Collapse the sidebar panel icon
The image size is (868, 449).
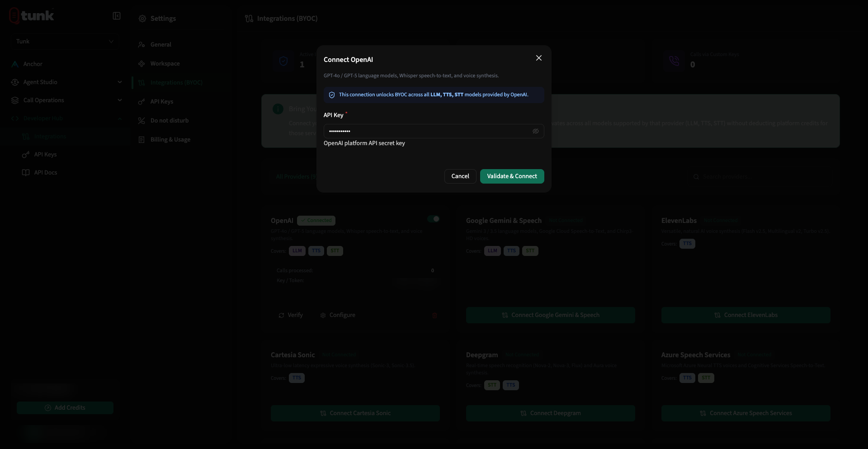click(x=116, y=16)
